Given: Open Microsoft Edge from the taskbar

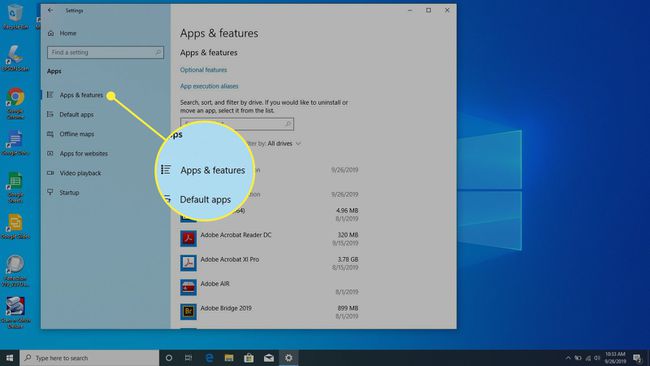Looking at the screenshot, I should point(209,358).
